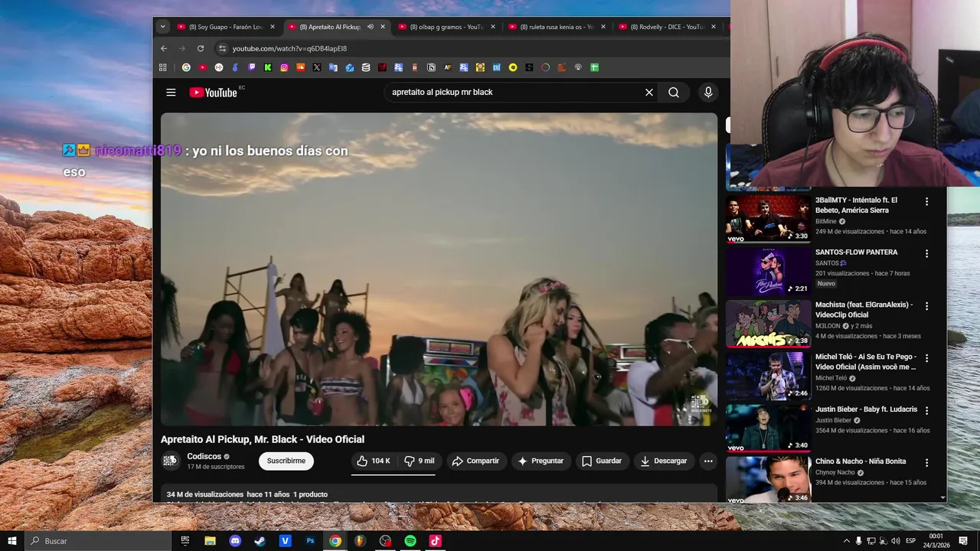
Task: Open Windows Start menu
Action: click(x=12, y=541)
